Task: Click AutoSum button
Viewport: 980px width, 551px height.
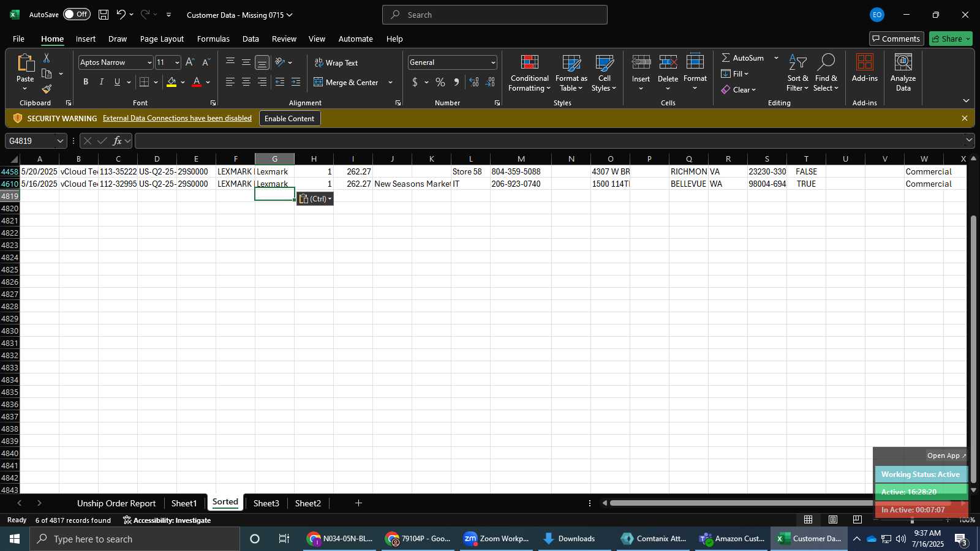Action: [743, 58]
